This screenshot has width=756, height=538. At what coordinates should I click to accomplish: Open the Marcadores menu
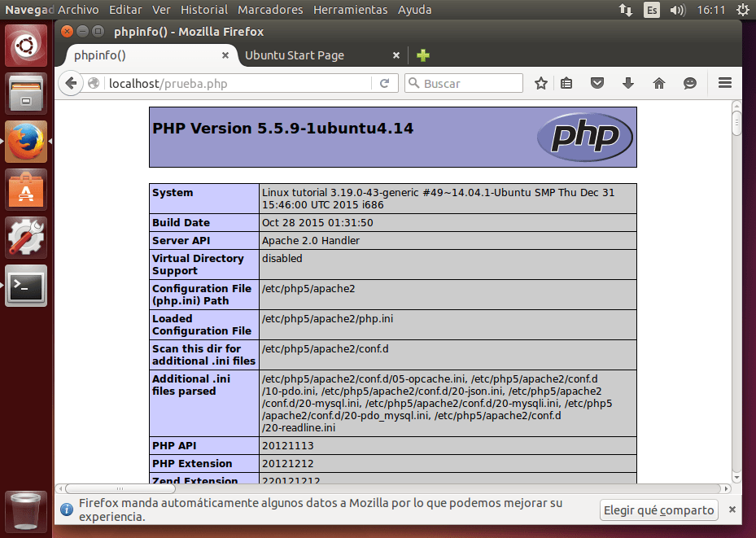point(270,10)
